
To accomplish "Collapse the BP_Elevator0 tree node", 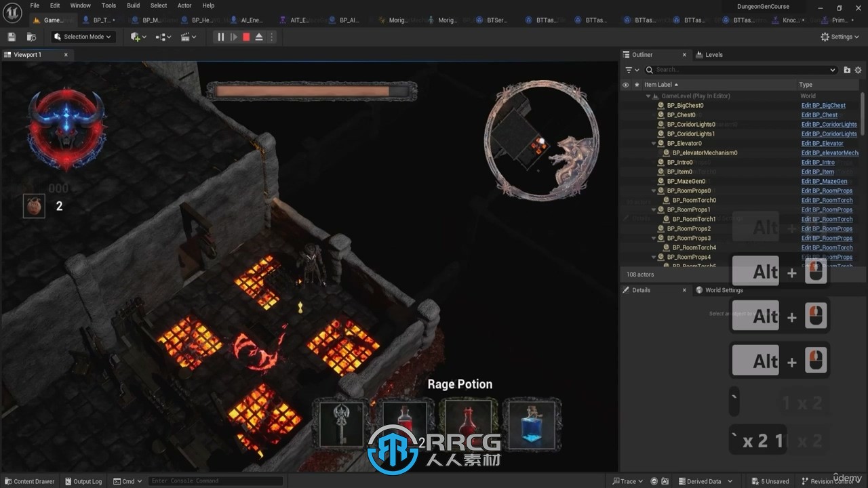I will click(654, 144).
